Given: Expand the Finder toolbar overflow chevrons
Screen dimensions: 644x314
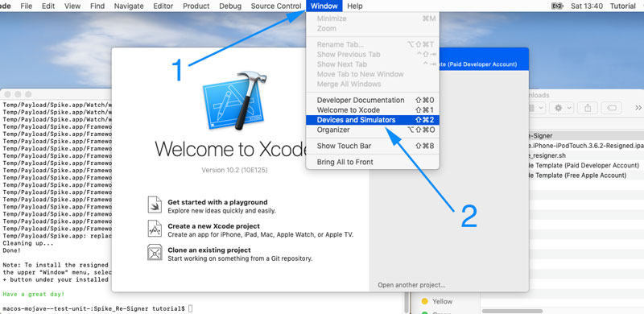Looking at the screenshot, I should [x=638, y=108].
